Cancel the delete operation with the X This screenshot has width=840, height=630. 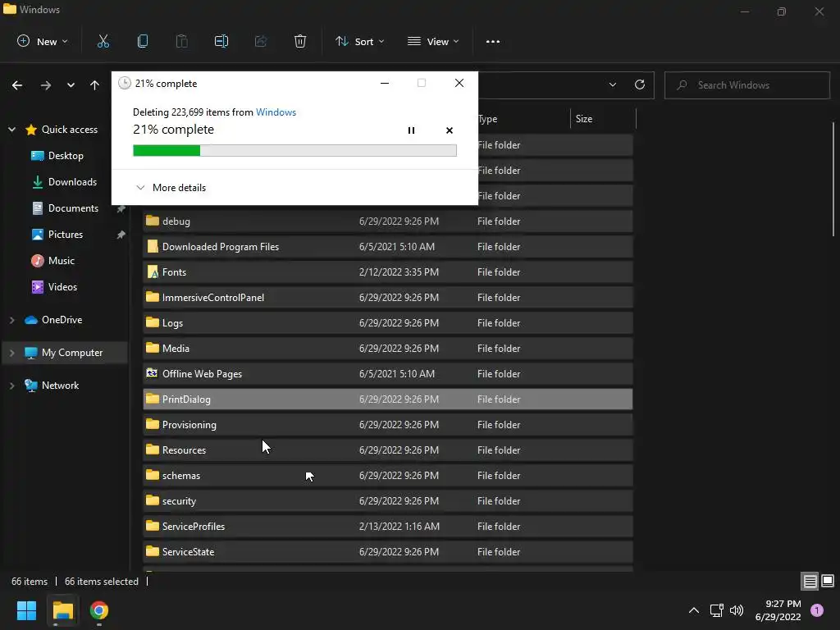pyautogui.click(x=450, y=130)
